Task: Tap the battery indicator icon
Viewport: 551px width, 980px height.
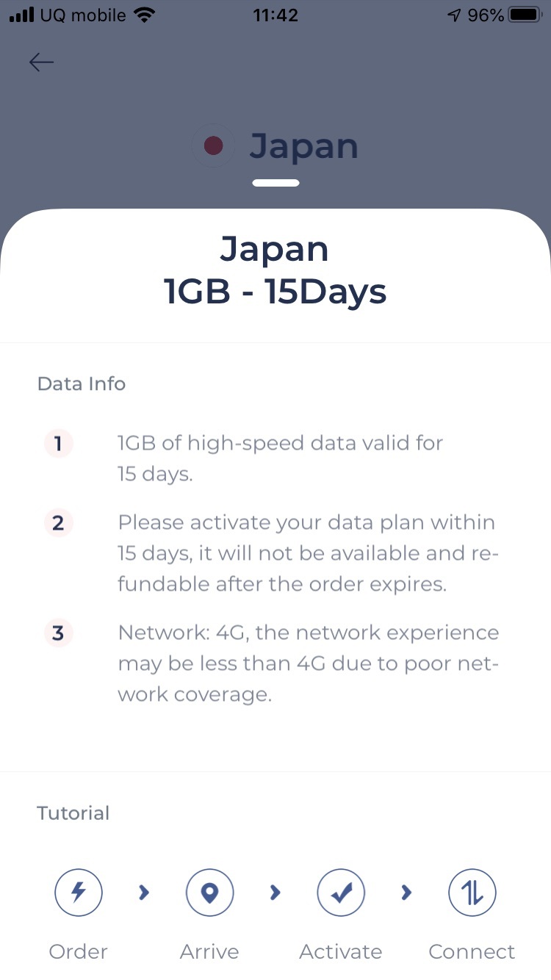Action: 525,15
